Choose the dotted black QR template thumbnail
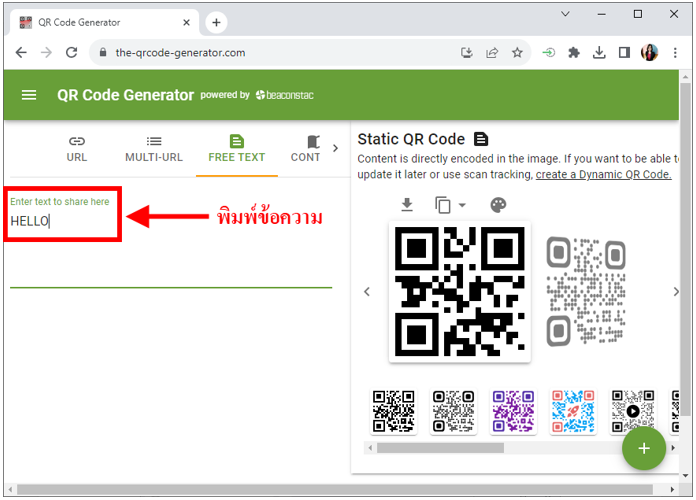The height and width of the screenshot is (500, 696). [x=453, y=411]
